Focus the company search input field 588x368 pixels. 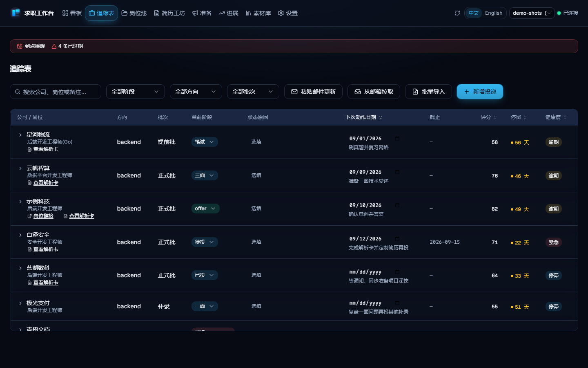pyautogui.click(x=56, y=92)
